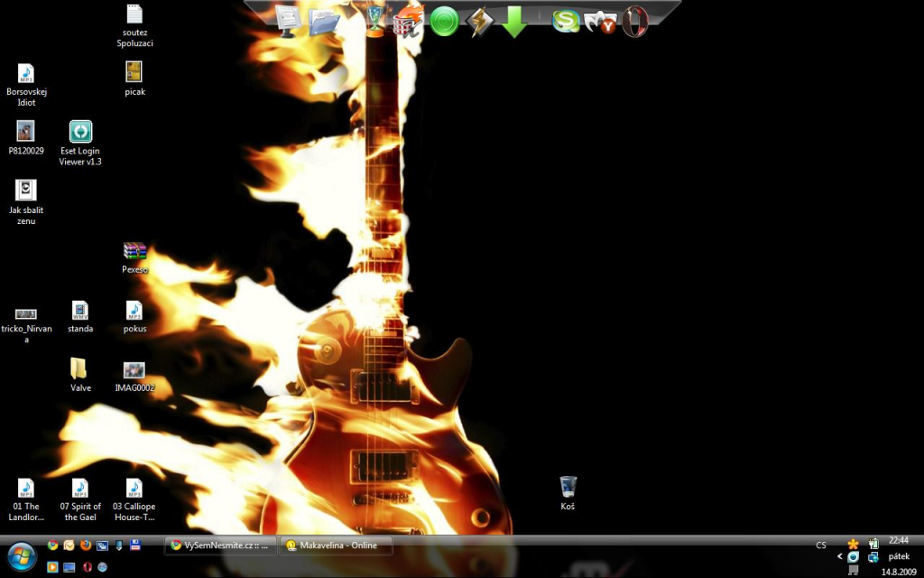
Task: Click the gray device tray icon
Action: 854,571
